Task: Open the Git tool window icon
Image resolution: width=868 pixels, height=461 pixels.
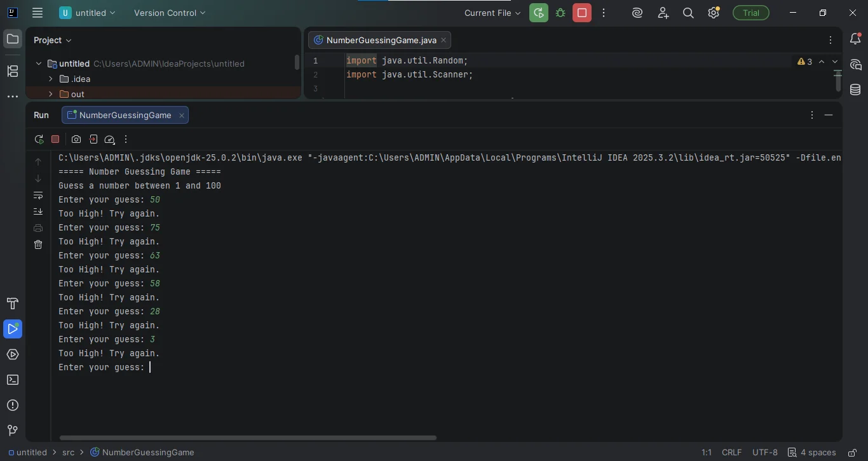Action: click(13, 431)
